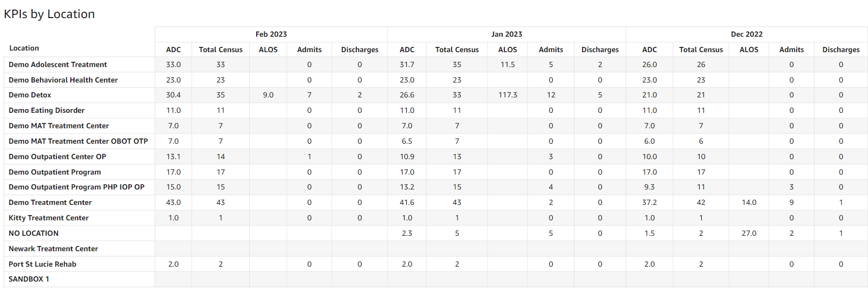The height and width of the screenshot is (289, 868).
Task: Click Admits header under Jan 2023
Action: 551,49
